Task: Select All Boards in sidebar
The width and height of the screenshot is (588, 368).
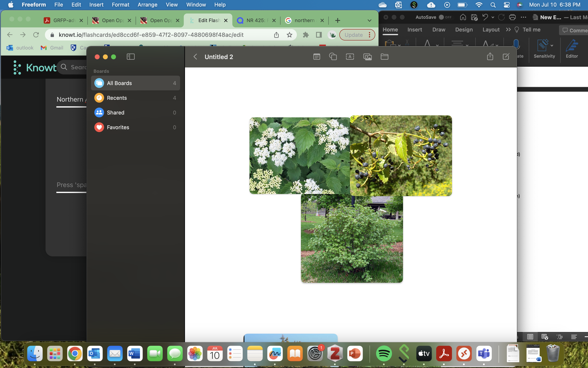Action: (x=135, y=83)
